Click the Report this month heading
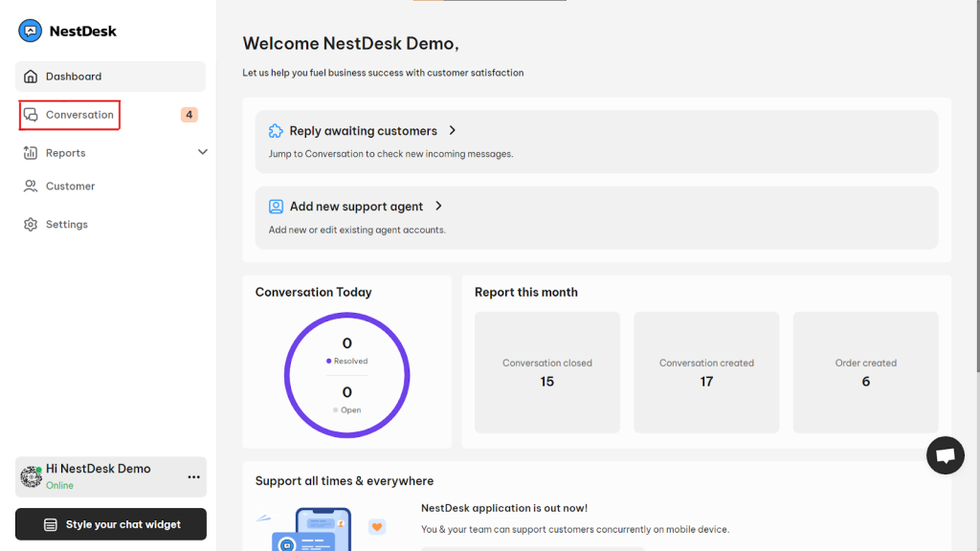Image resolution: width=980 pixels, height=551 pixels. pos(526,293)
